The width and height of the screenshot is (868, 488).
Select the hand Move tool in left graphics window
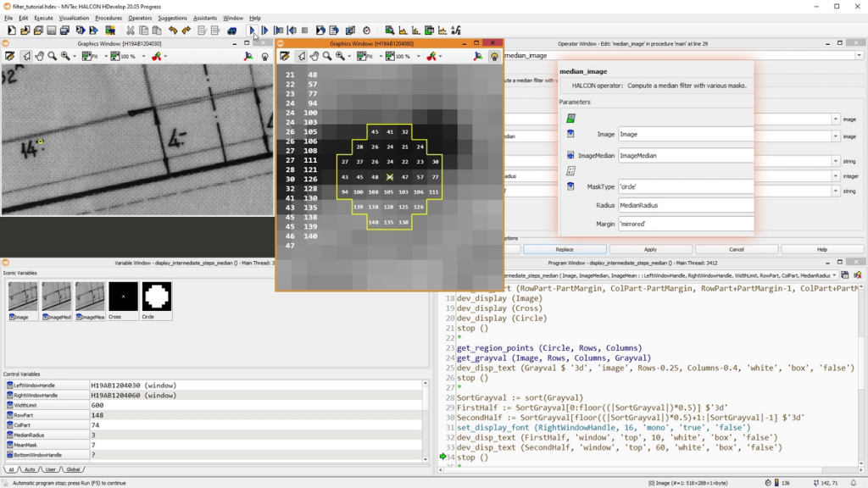(x=39, y=57)
